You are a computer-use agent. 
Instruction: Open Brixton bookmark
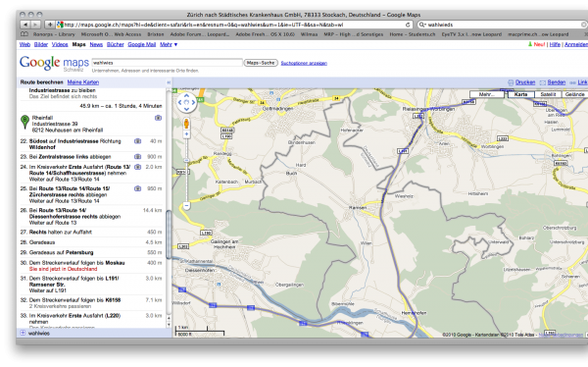point(156,34)
